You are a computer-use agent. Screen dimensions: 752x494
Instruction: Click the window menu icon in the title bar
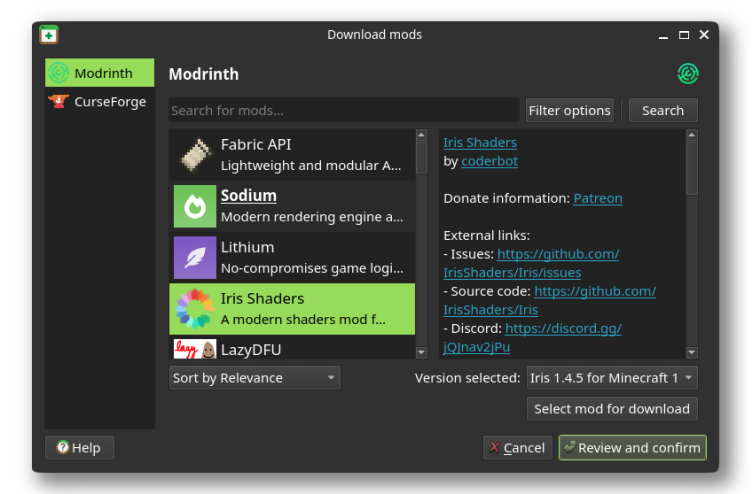point(49,35)
